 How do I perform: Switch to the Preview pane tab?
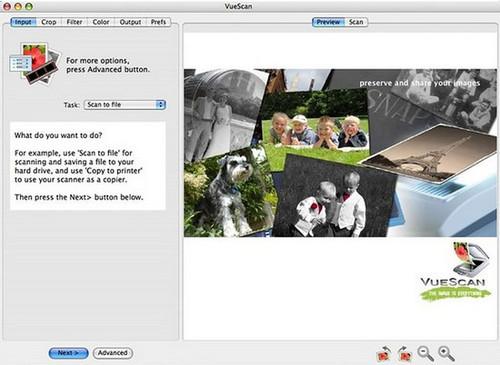[x=328, y=22]
